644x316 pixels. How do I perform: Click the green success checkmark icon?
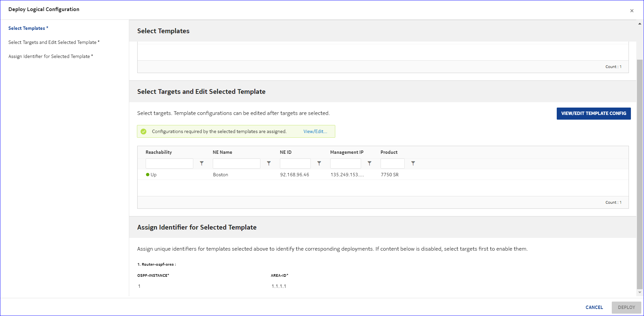coord(144,132)
